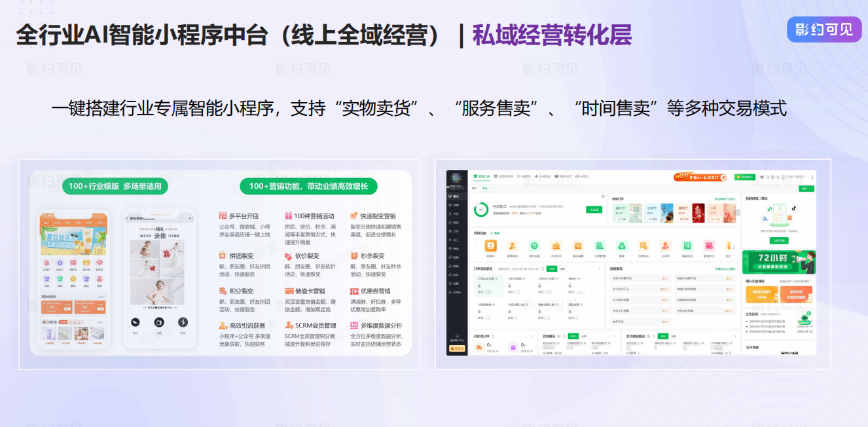Open the orange 收银台 cashier icon
This screenshot has width=868, height=427.
click(x=490, y=246)
